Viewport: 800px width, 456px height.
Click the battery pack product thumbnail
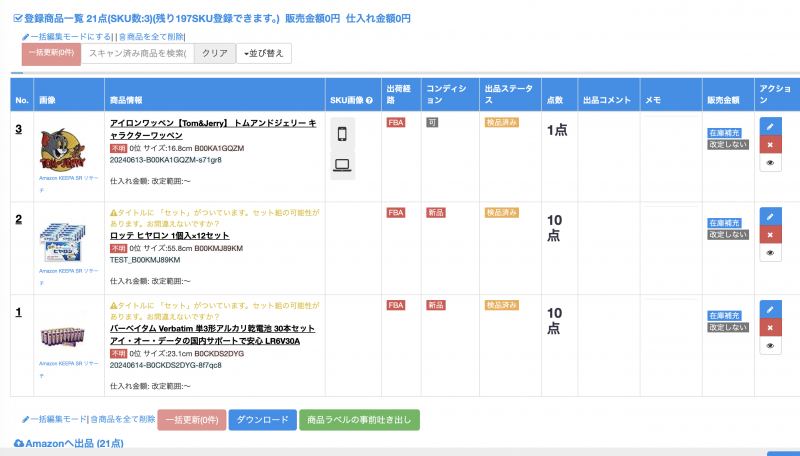62,337
